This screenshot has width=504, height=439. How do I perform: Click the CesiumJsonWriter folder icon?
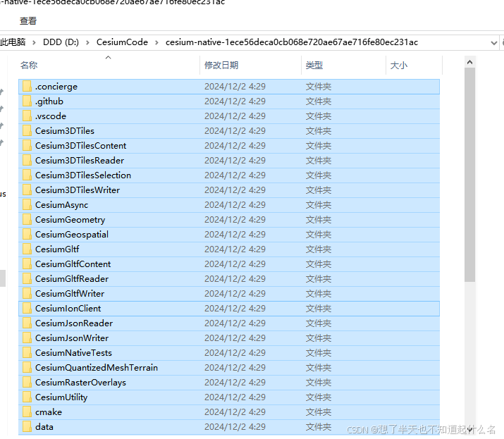pos(27,338)
